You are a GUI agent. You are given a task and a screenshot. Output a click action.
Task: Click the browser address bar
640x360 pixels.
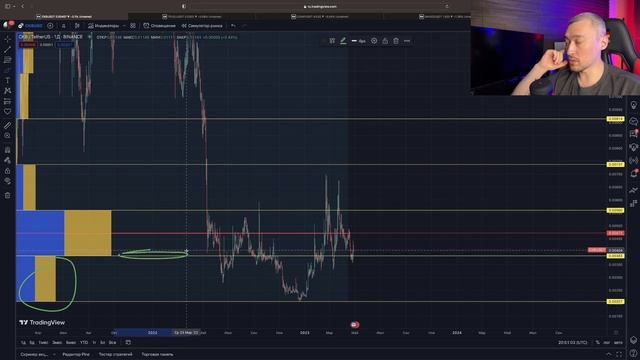coord(320,7)
